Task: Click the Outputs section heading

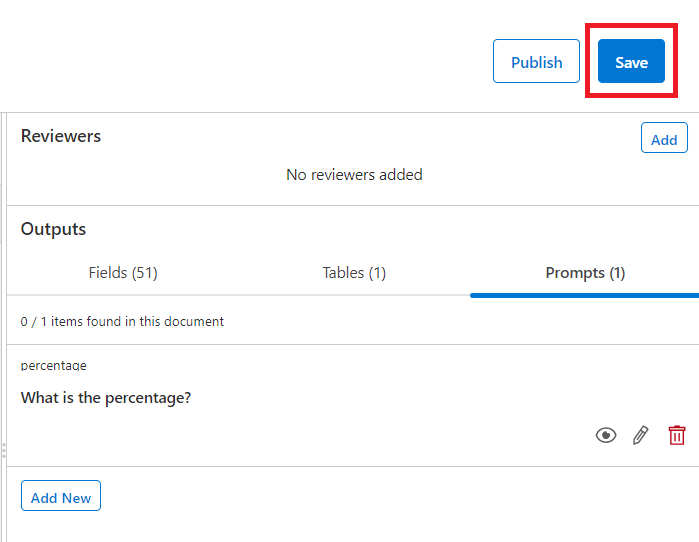Action: click(53, 229)
